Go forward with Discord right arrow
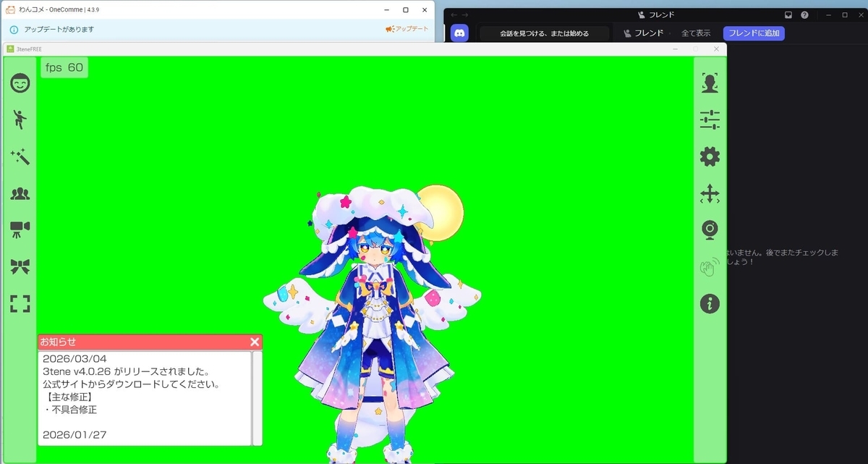 [x=466, y=14]
